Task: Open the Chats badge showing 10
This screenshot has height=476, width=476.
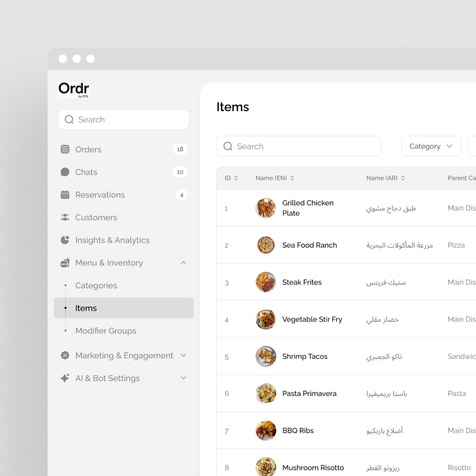Action: tap(180, 172)
